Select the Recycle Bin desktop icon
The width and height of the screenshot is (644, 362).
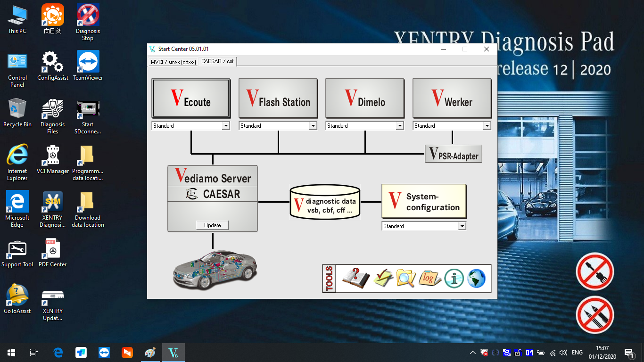click(17, 113)
